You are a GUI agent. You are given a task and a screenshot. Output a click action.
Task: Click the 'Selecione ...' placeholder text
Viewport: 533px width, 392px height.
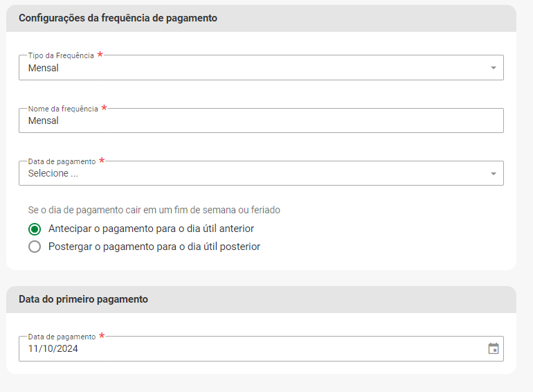click(53, 174)
